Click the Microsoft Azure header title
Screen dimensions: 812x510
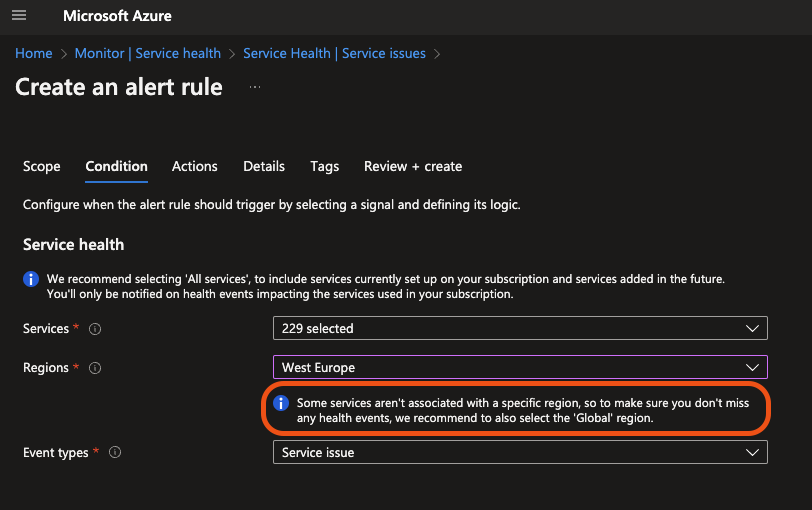pyautogui.click(x=117, y=16)
